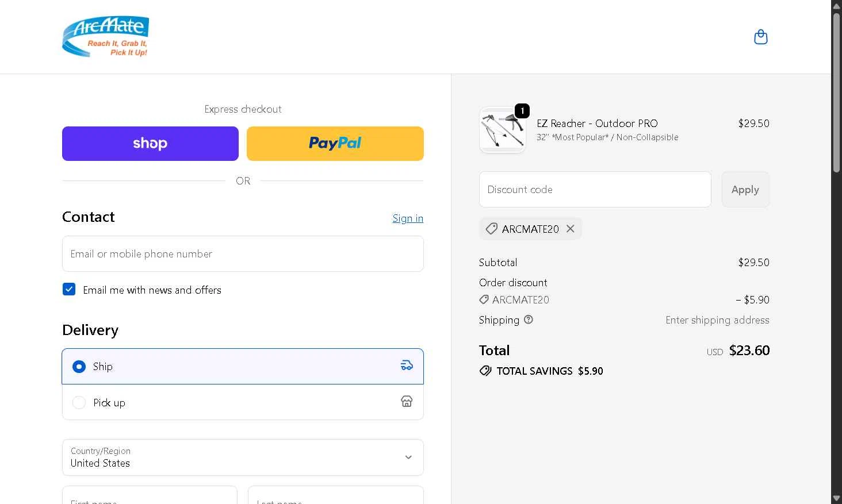
Task: Remove the ARCMATE20 discount code
Action: (x=570, y=229)
